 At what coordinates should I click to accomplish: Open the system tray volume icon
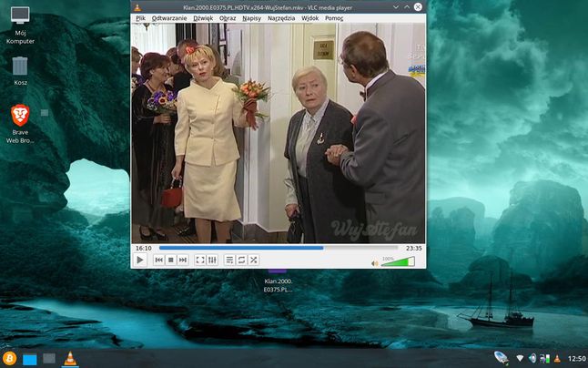pyautogui.click(x=532, y=359)
